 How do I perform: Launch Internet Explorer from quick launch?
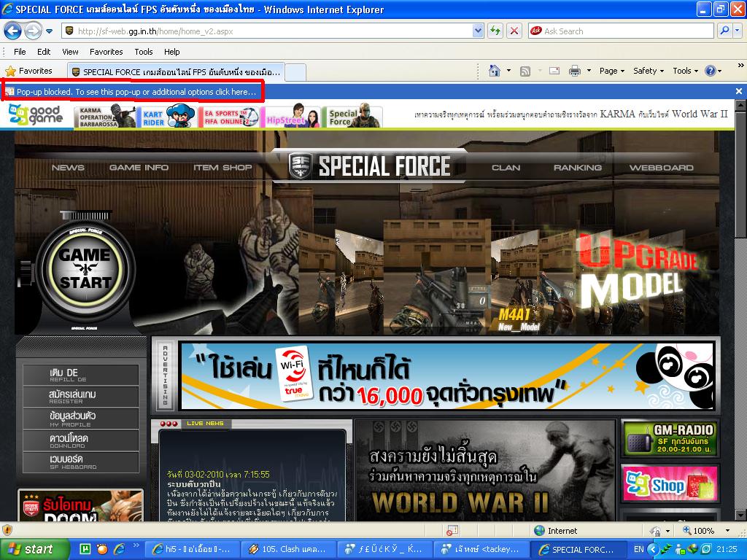click(119, 549)
